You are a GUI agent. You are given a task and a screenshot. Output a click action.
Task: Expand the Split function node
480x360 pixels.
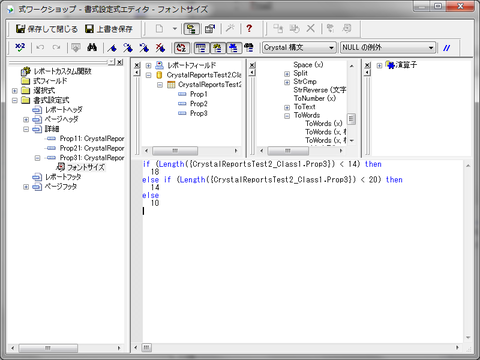tap(287, 74)
